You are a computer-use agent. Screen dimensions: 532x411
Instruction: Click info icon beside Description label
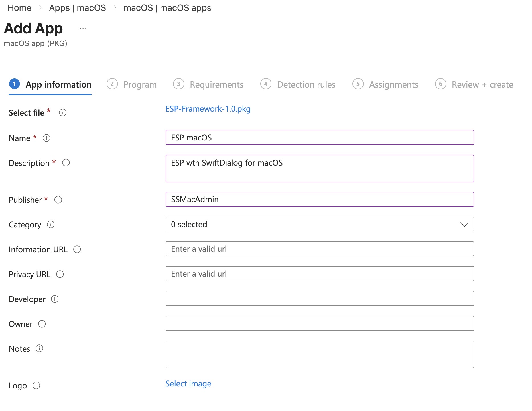pyautogui.click(x=66, y=163)
